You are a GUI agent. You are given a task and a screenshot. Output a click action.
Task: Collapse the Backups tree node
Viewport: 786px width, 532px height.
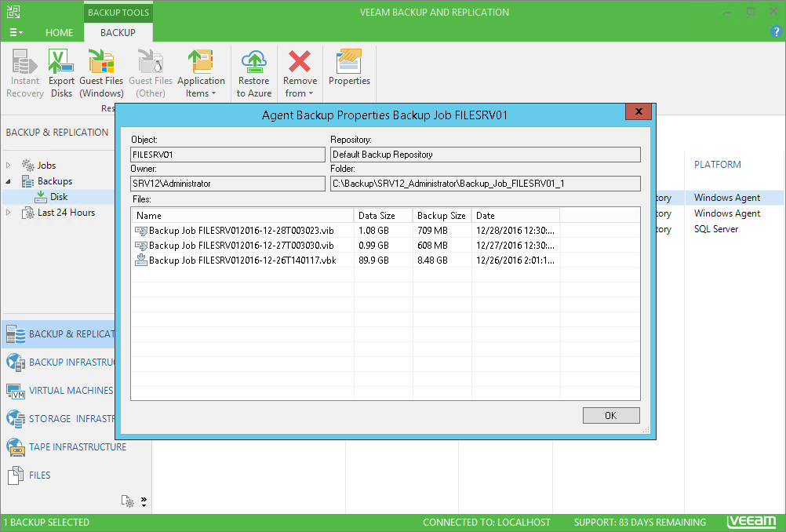click(9, 181)
